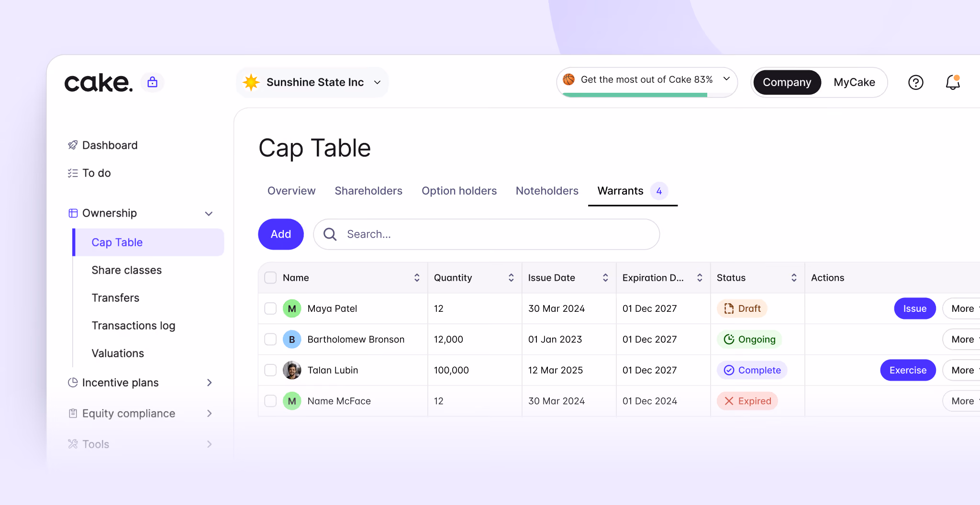Sort by Status column
Image resolution: width=980 pixels, height=505 pixels.
tap(794, 278)
